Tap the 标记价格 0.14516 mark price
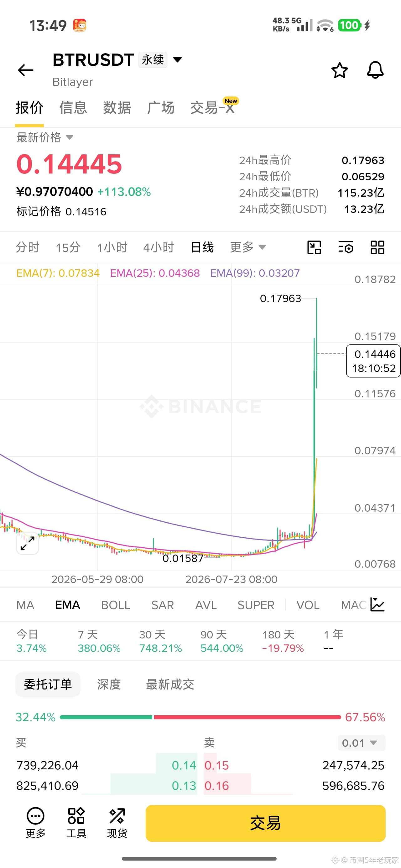Image resolution: width=401 pixels, height=868 pixels. coord(61,211)
